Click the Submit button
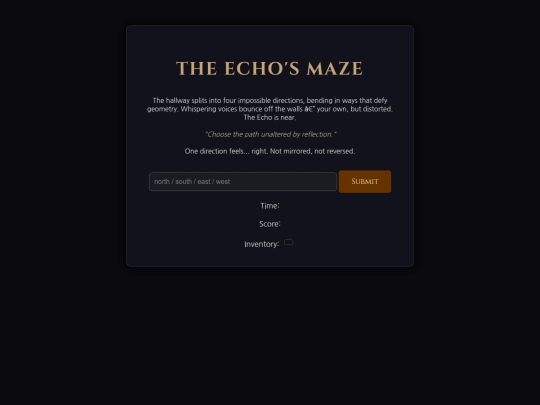 (x=365, y=181)
